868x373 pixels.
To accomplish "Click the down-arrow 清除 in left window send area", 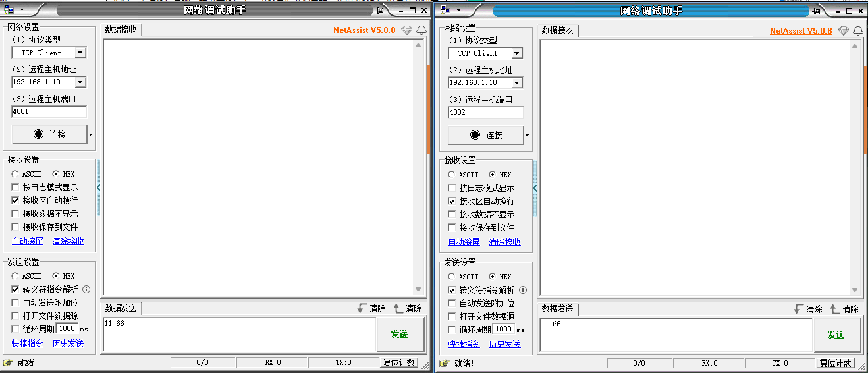I will point(371,308).
